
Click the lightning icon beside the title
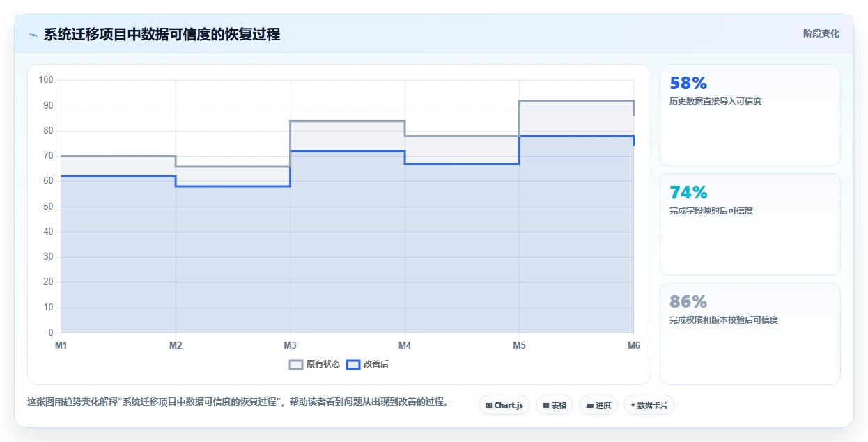point(33,35)
